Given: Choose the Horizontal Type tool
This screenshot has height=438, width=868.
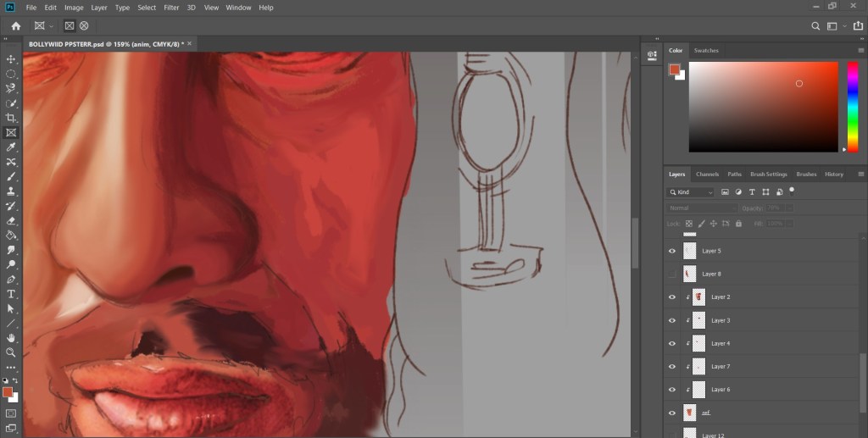Looking at the screenshot, I should click(x=11, y=294).
